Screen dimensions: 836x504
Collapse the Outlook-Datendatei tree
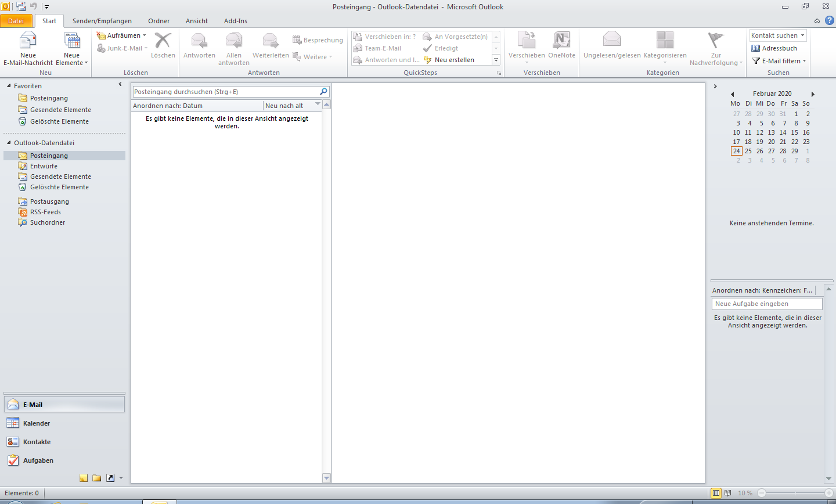(9, 143)
